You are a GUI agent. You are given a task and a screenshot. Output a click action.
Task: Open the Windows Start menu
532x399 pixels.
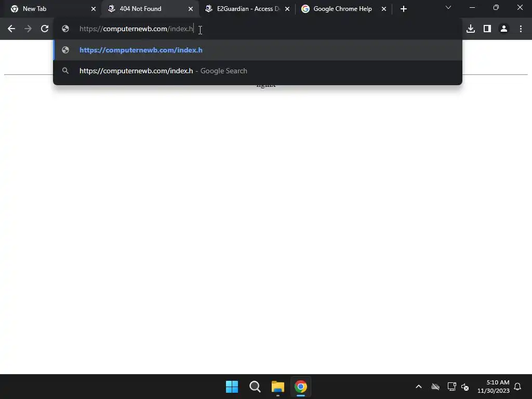click(x=232, y=387)
